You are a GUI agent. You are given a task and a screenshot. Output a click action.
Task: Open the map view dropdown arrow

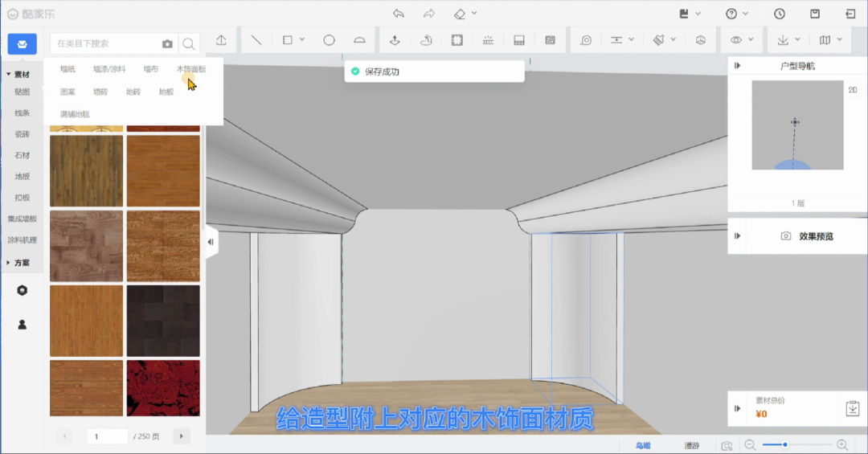(x=839, y=40)
